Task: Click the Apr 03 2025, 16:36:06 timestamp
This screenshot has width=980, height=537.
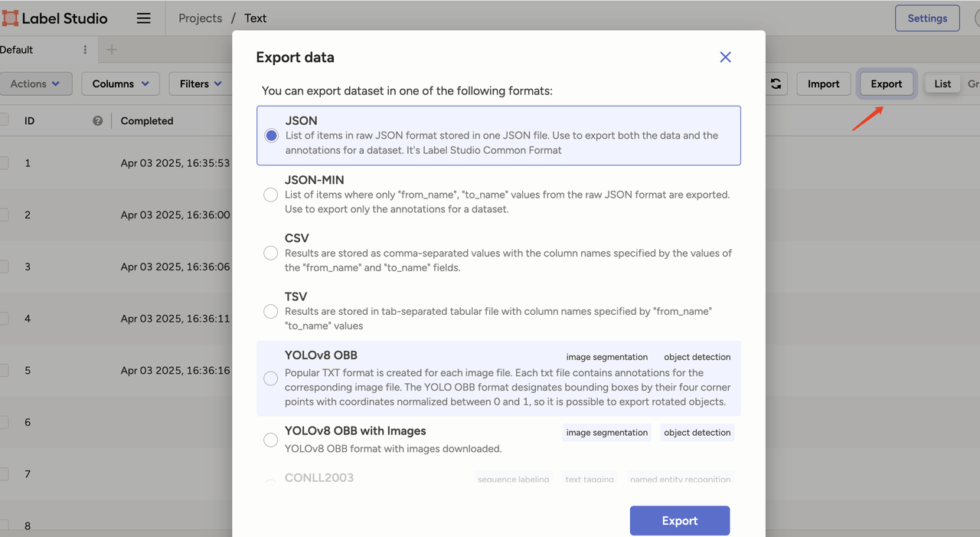Action: pyautogui.click(x=175, y=267)
